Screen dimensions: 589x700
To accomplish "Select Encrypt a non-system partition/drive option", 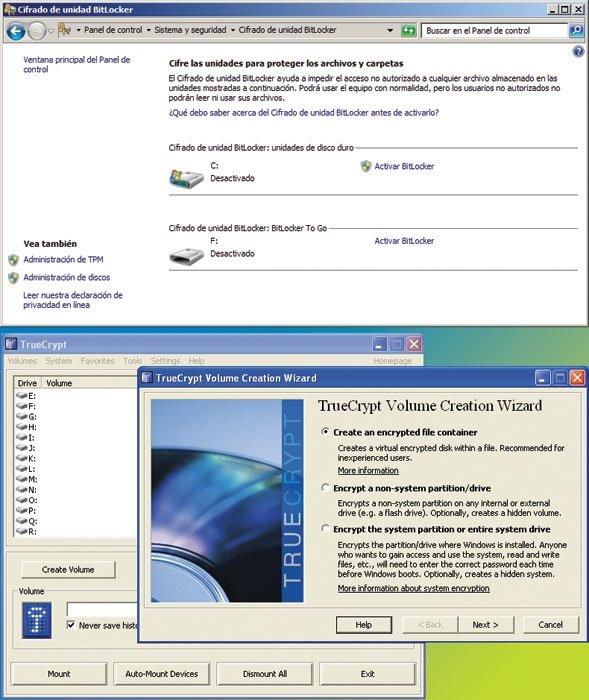I will [326, 488].
